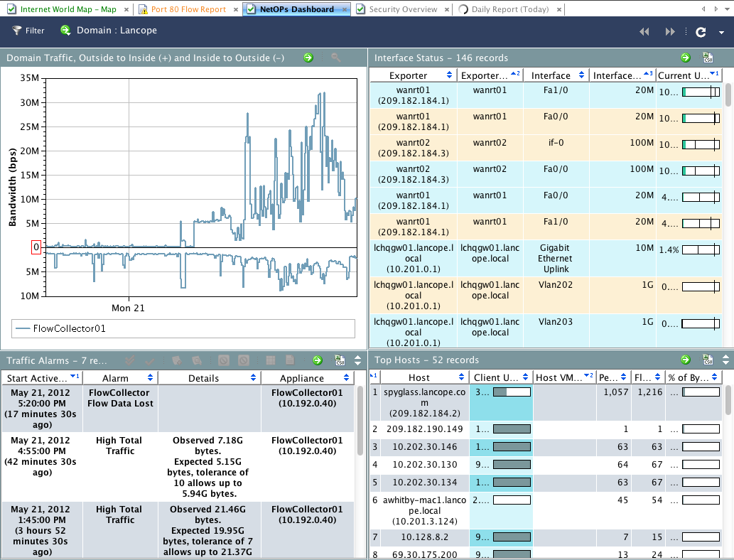Open the Internet World Map tab
The image size is (734, 560).
pos(68,9)
